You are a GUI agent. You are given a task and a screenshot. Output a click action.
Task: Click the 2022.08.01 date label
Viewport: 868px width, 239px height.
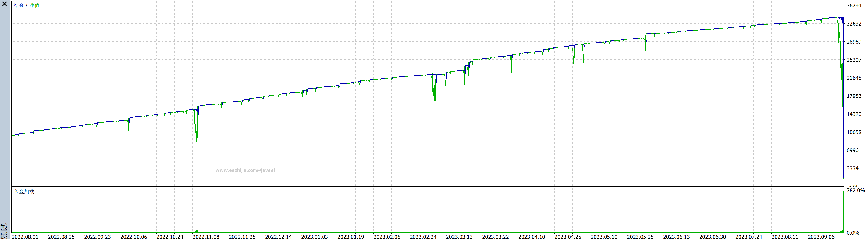(25, 237)
